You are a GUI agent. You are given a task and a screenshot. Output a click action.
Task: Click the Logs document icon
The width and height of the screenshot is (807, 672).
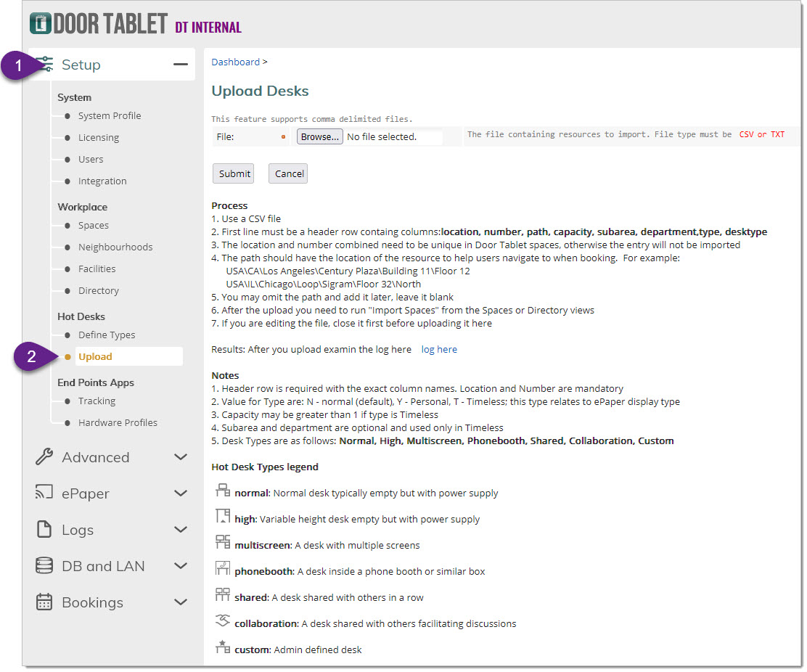point(44,530)
